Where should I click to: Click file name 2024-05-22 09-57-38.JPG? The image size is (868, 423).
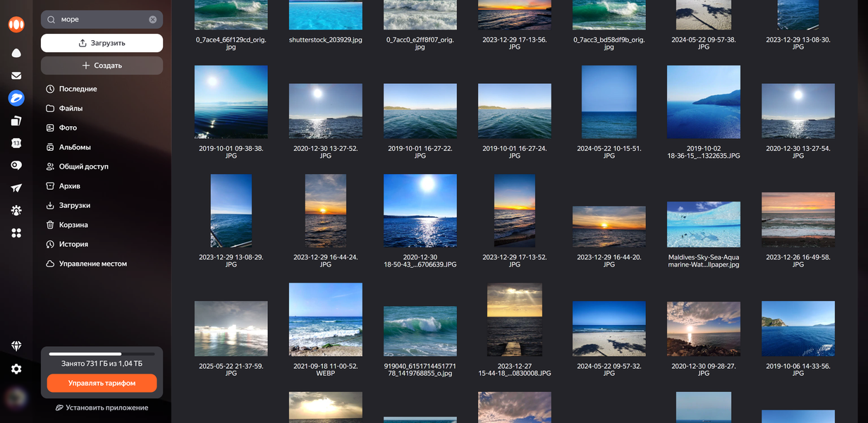click(x=703, y=44)
